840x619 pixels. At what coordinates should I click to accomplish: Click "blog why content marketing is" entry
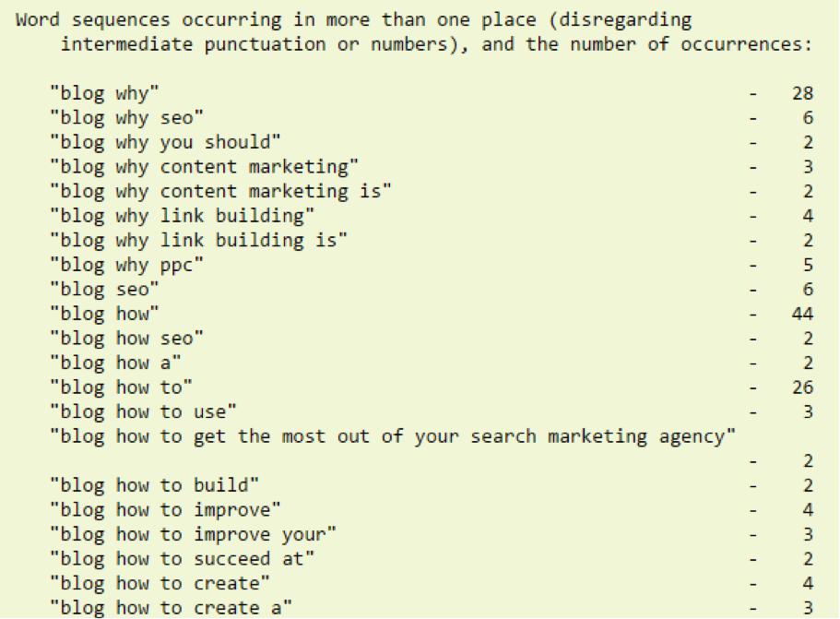pos(220,192)
